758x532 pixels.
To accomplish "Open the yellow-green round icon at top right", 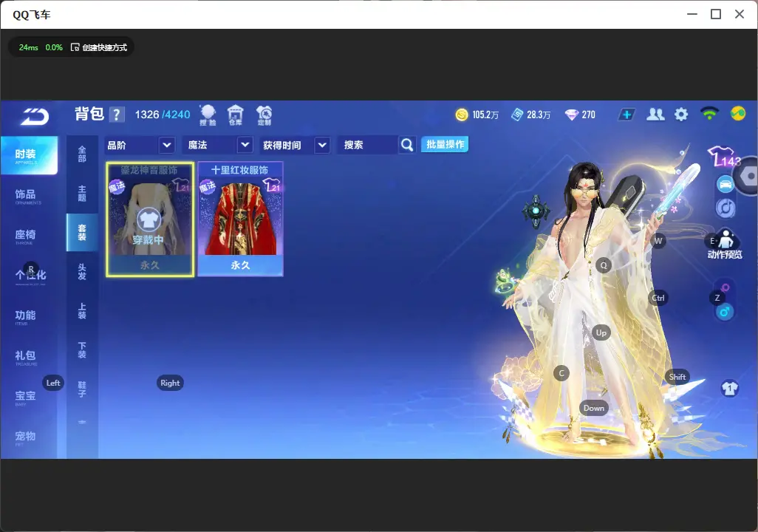I will 738,114.
